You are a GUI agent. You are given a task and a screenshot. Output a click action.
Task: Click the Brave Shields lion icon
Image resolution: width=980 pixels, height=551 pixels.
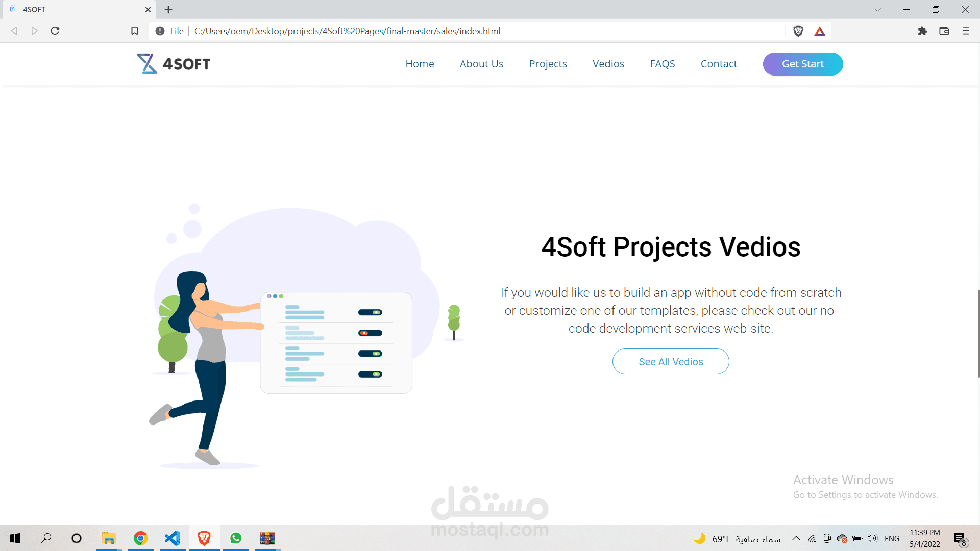pyautogui.click(x=798, y=31)
